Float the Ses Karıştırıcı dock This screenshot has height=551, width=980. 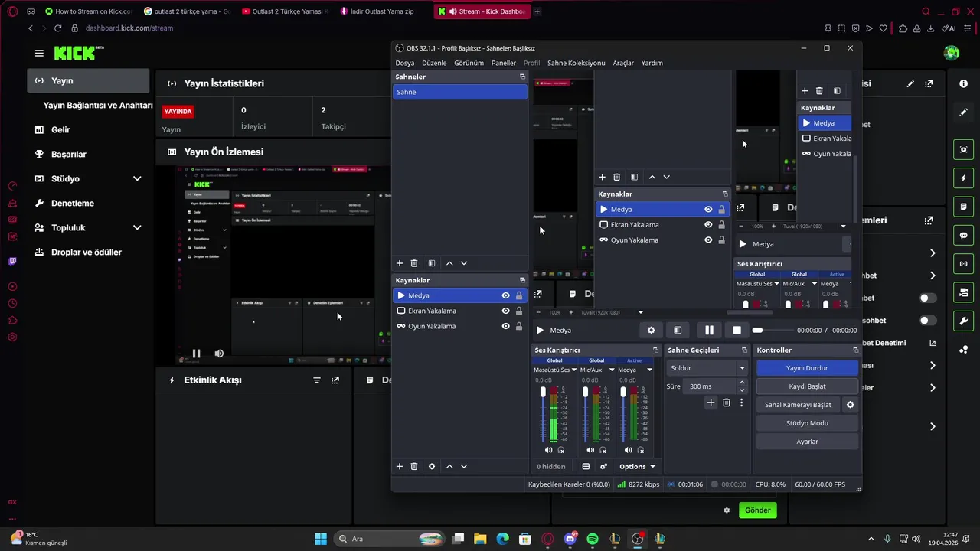coord(655,350)
